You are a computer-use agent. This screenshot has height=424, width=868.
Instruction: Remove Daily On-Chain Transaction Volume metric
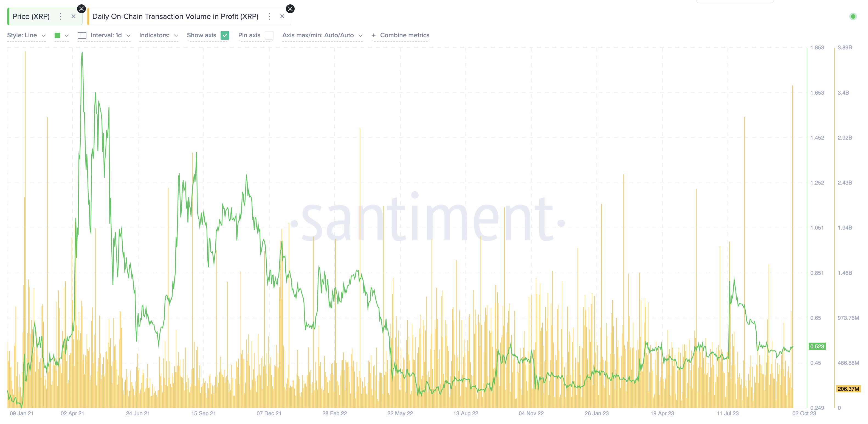tap(282, 16)
